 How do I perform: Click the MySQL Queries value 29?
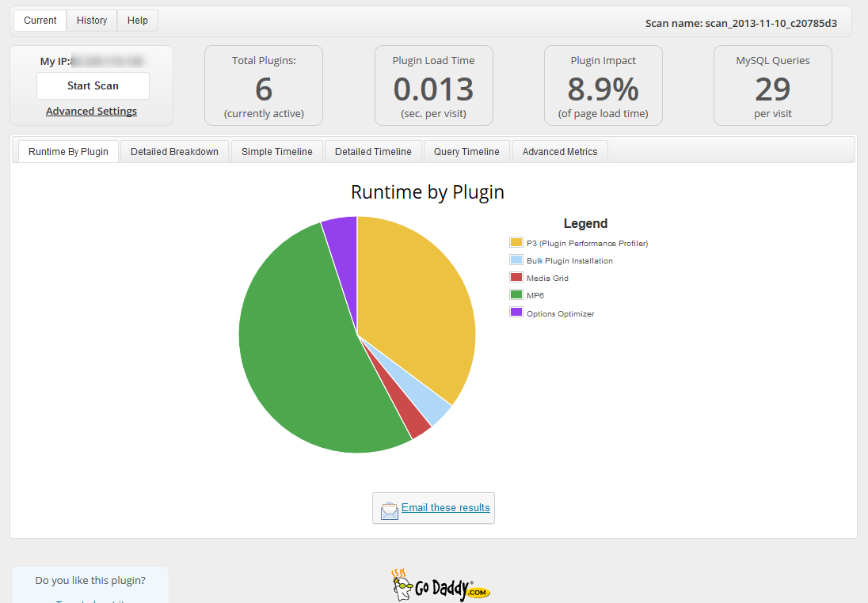click(773, 89)
